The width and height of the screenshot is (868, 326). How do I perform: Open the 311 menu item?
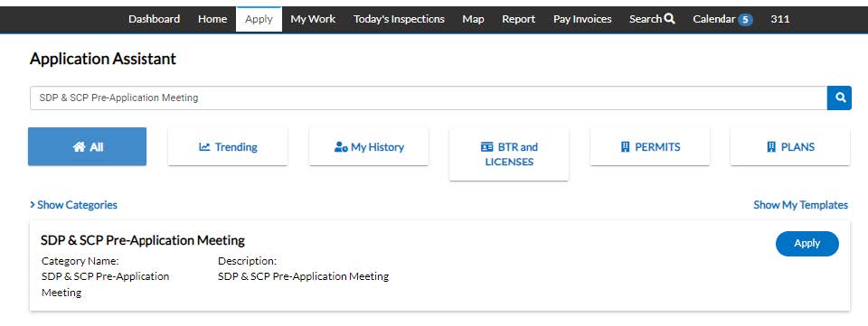pyautogui.click(x=780, y=19)
